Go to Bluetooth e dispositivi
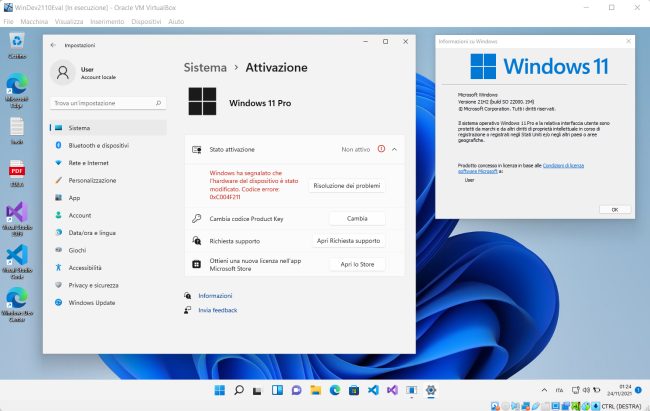650x411 pixels. [108, 146]
